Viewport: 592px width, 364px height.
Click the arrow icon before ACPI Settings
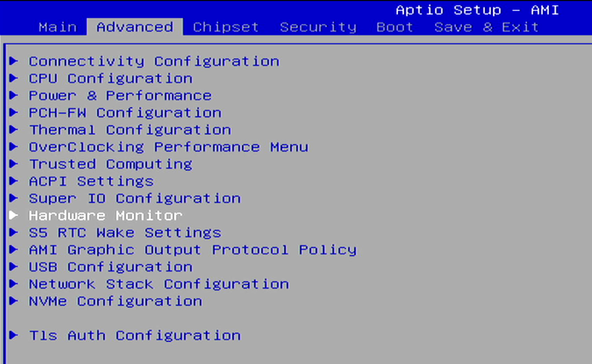click(x=14, y=181)
